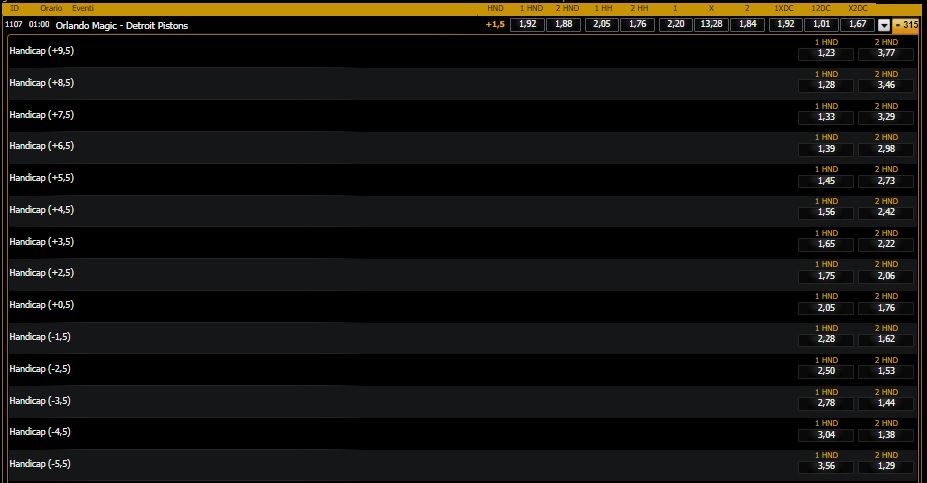Viewport: 927px width, 483px height.
Task: Click Orlando Magic - Detroit Pistons event name
Action: pos(122,25)
